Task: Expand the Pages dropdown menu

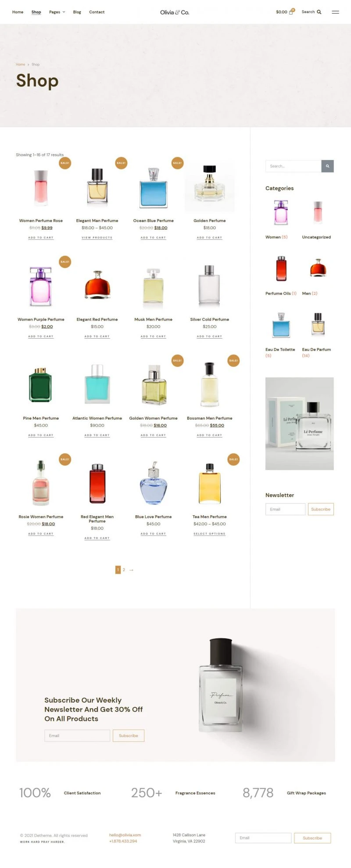Action: click(57, 12)
